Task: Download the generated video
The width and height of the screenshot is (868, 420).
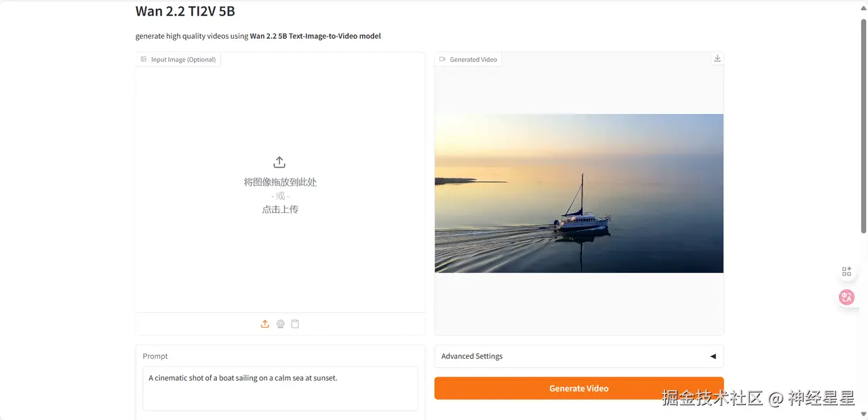Action: 717,59
